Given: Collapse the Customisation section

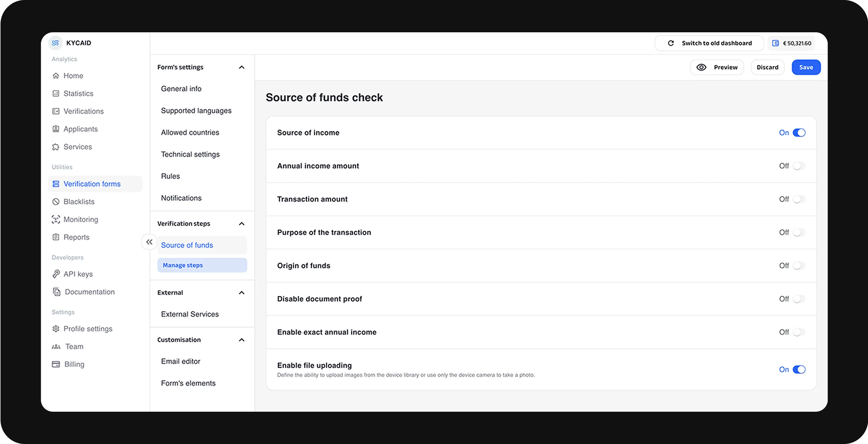Looking at the screenshot, I should click(x=241, y=339).
